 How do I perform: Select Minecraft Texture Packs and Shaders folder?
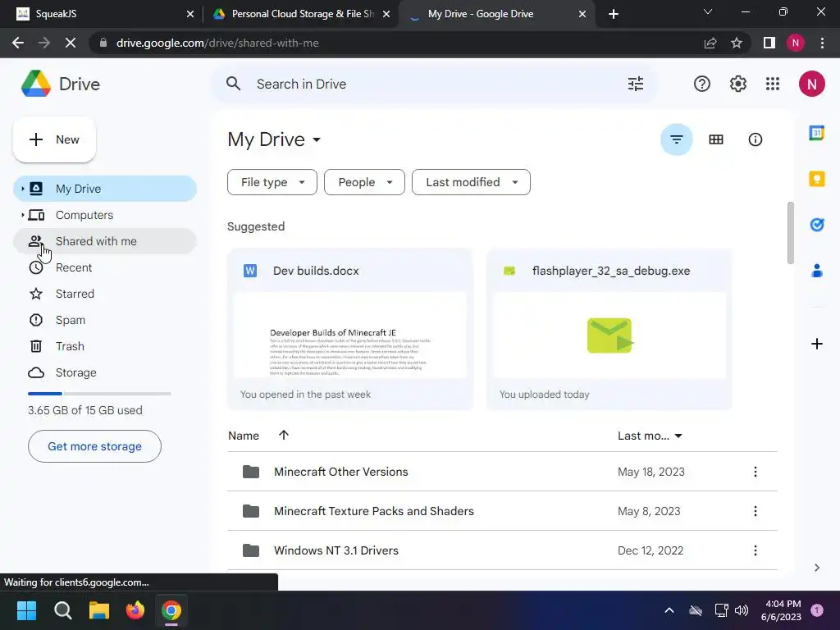(503, 511)
